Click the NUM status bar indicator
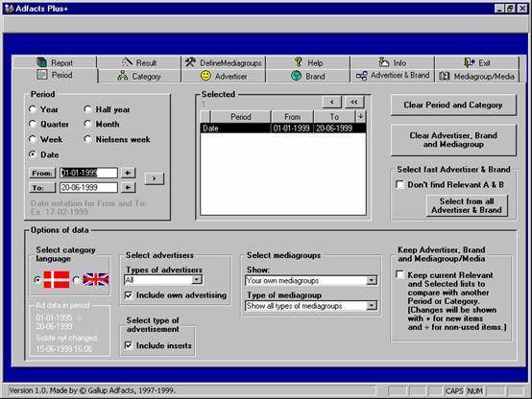 pyautogui.click(x=475, y=391)
